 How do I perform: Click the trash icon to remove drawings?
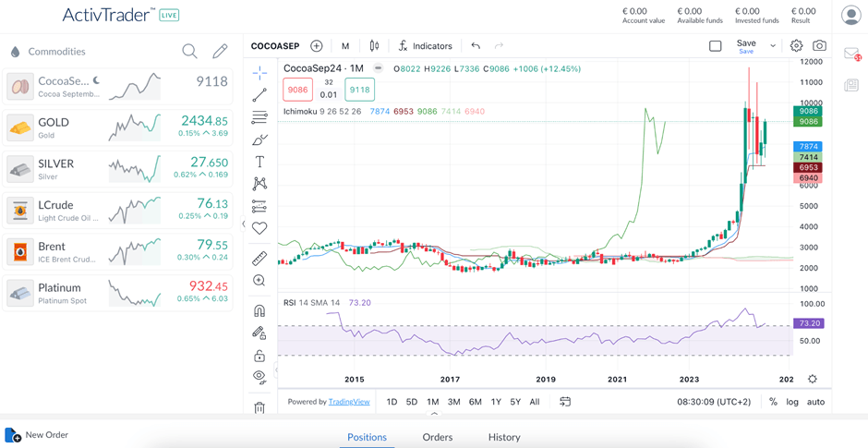[259, 407]
